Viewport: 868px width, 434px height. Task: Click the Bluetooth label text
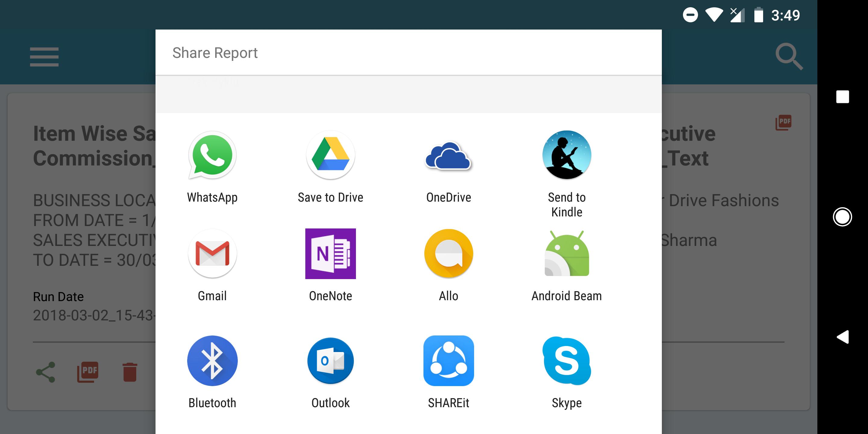(212, 403)
